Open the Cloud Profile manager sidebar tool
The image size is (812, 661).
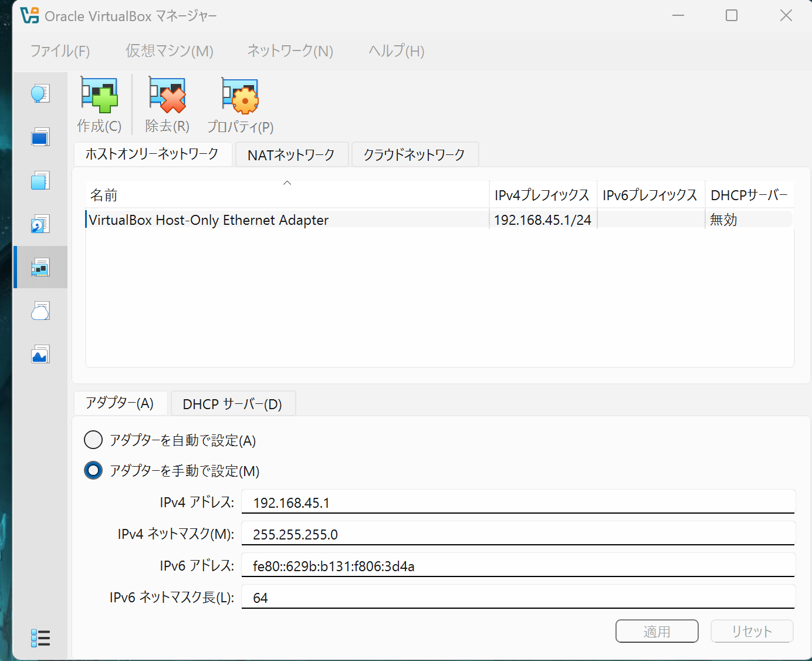40,311
